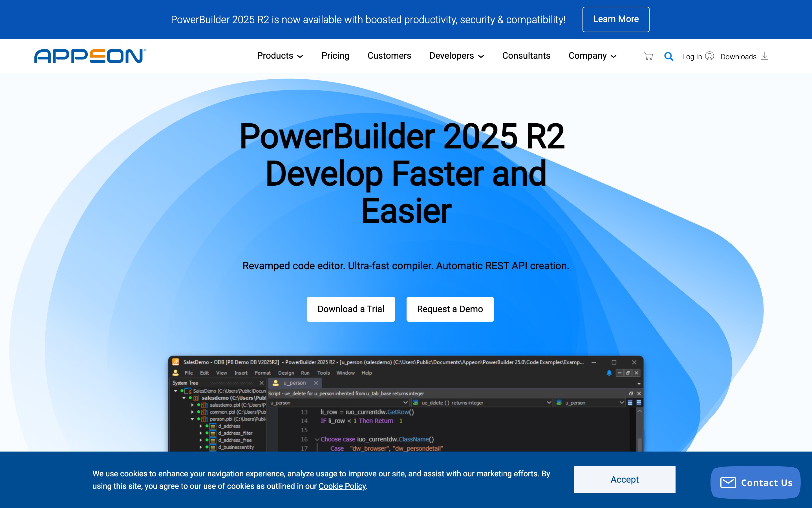This screenshot has height=508, width=812.
Task: Click the second split-view icon right of the u_person dropdown
Action: coord(639,402)
